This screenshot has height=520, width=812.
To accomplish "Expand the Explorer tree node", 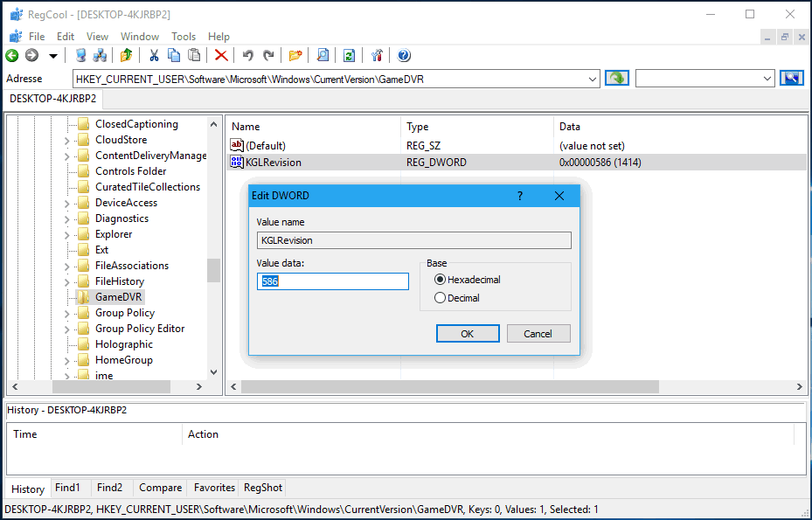I will click(x=66, y=234).
